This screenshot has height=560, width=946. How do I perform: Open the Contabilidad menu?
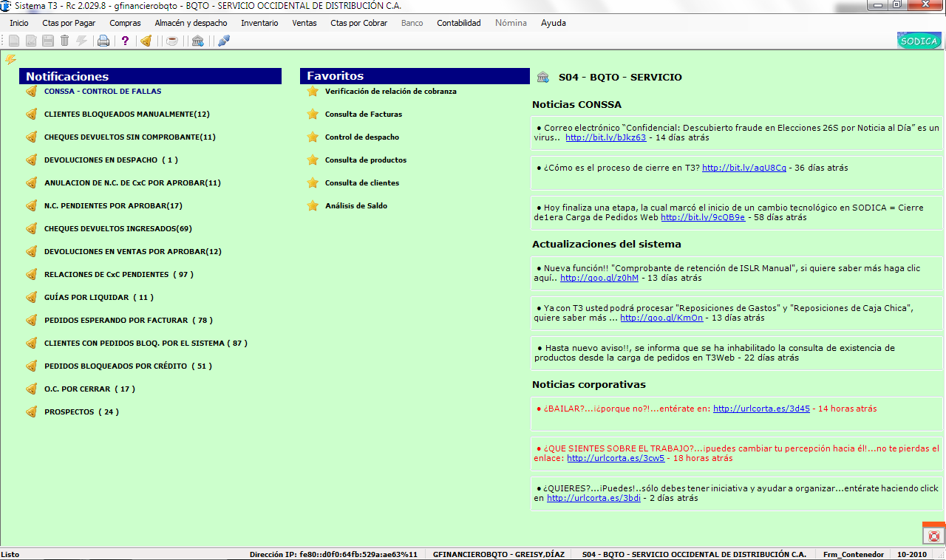click(459, 23)
